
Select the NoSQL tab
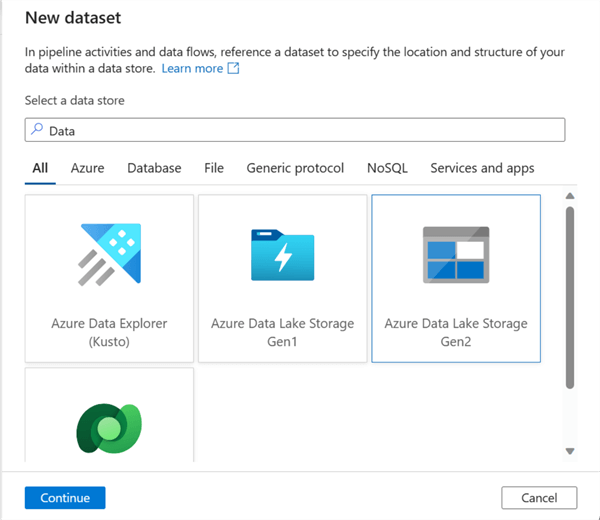387,168
